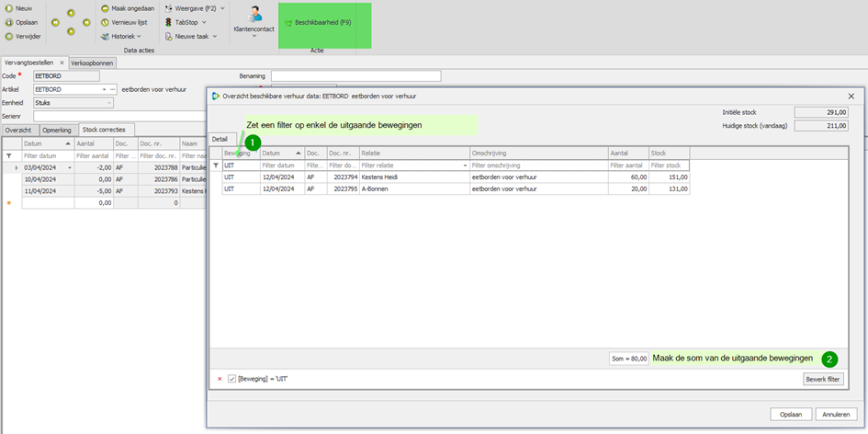Viewport: 868px width, 434px height.
Task: Click the Filter omschrijving field
Action: [538, 166]
